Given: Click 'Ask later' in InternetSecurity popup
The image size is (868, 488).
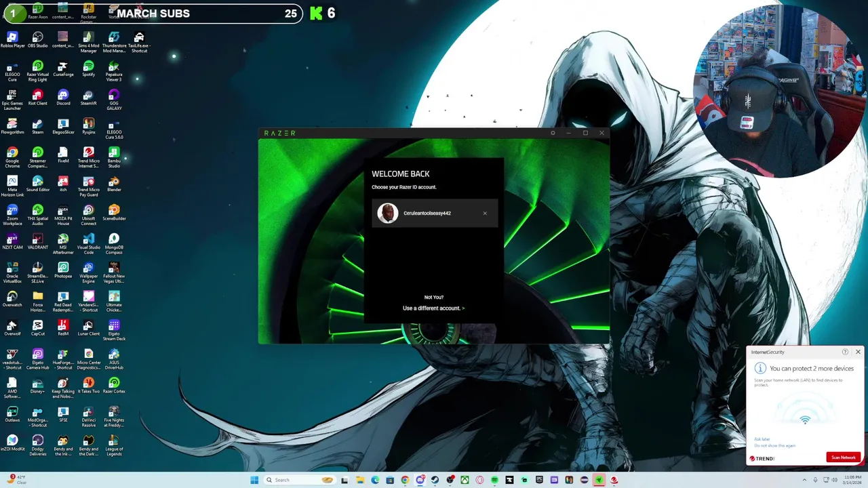Looking at the screenshot, I should 762,439.
